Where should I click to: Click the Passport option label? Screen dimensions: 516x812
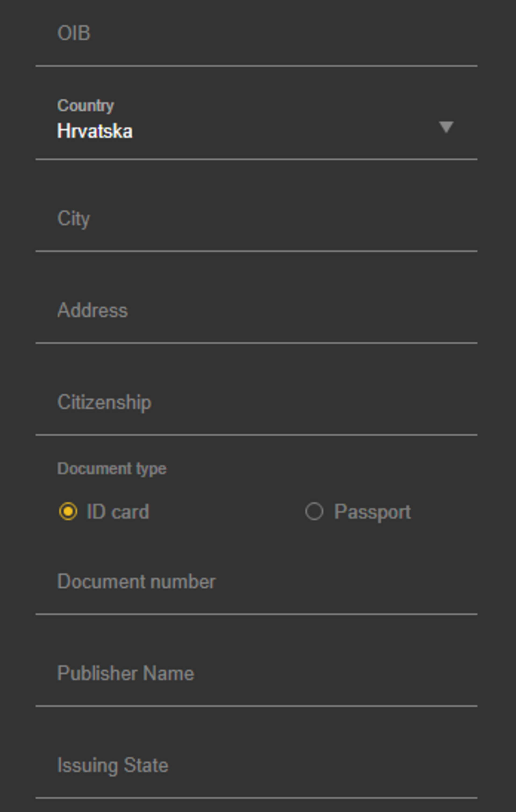pyautogui.click(x=372, y=511)
